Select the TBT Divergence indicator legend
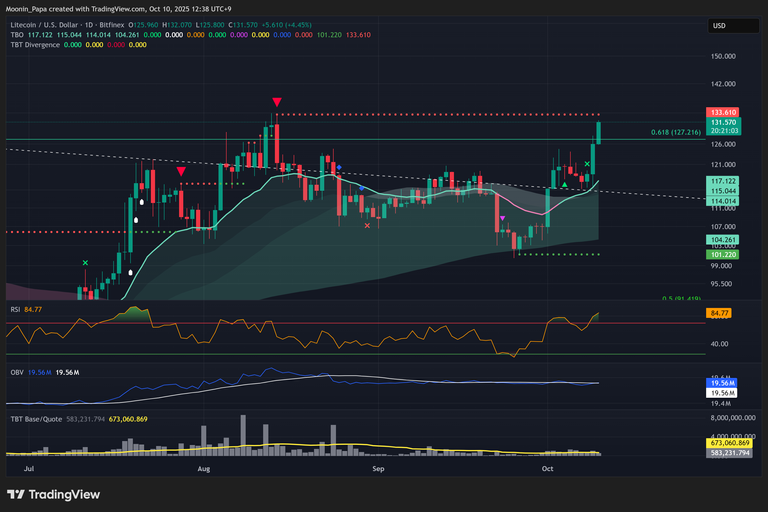This screenshot has width=768, height=512. pos(35,45)
